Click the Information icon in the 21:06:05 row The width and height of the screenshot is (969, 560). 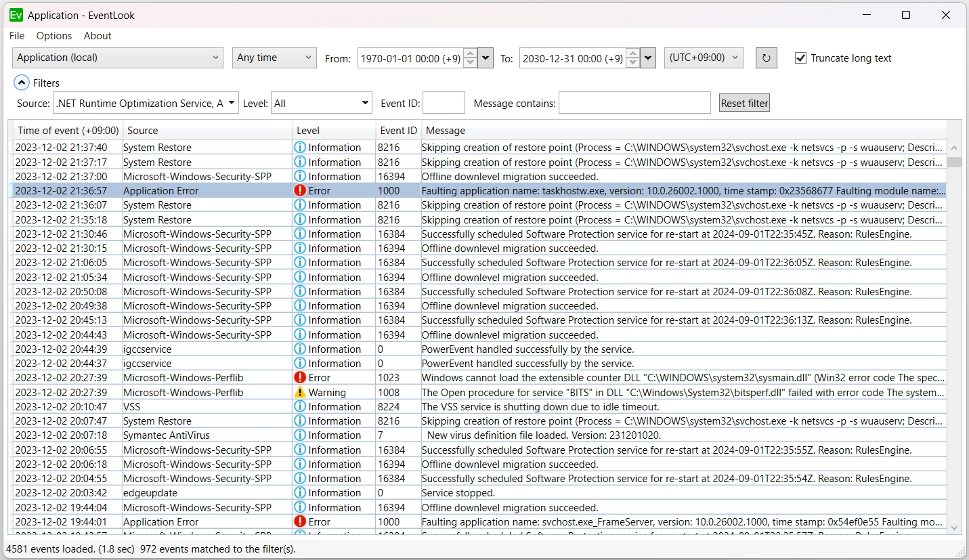pos(300,263)
